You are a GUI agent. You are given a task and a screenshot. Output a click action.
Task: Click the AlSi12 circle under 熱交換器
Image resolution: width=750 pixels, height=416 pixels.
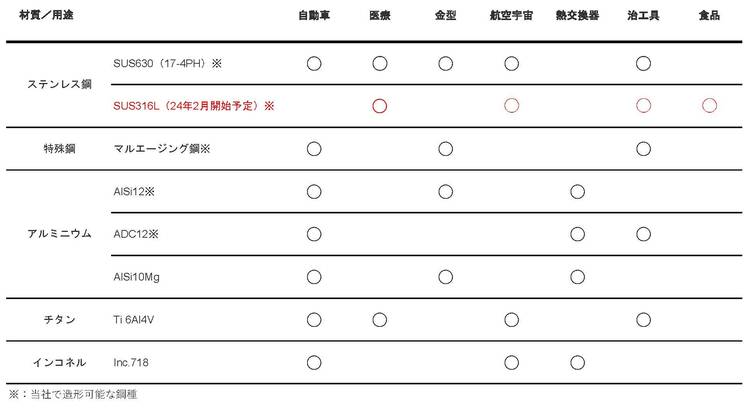pyautogui.click(x=577, y=192)
